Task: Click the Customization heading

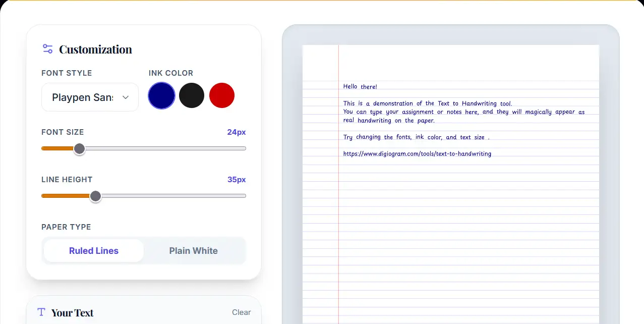Action: point(95,49)
